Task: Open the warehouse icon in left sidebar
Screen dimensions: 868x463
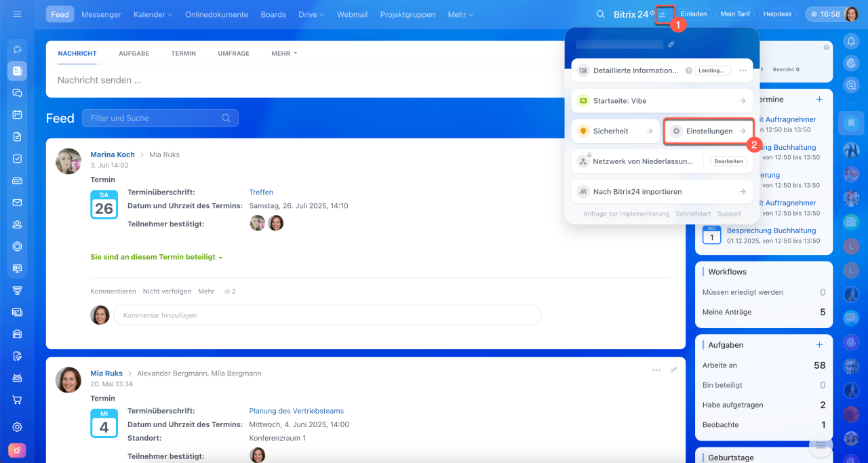Action: coord(18,334)
